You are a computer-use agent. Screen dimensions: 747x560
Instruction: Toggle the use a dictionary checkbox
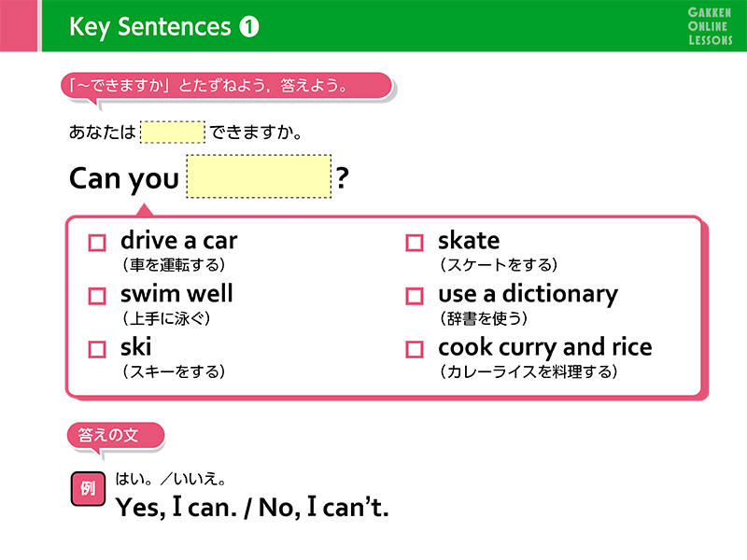414,296
